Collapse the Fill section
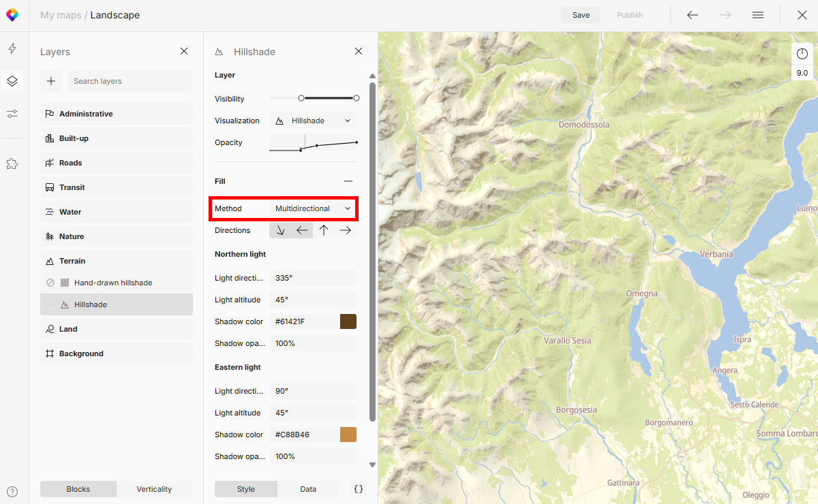This screenshot has width=818, height=504. tap(348, 181)
